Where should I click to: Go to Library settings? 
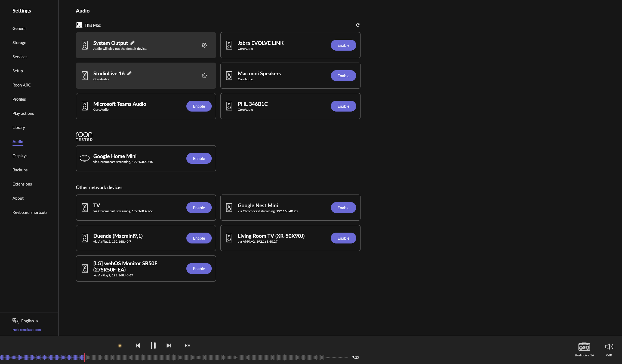point(19,128)
